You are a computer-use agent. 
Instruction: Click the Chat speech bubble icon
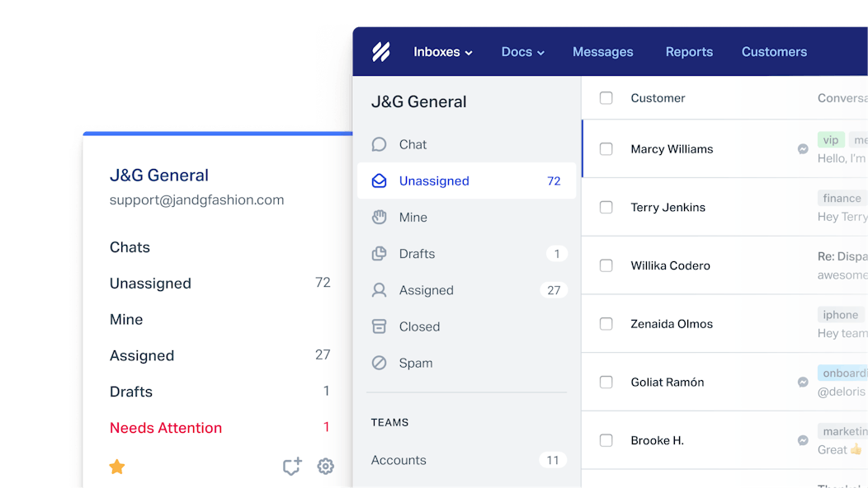(380, 144)
